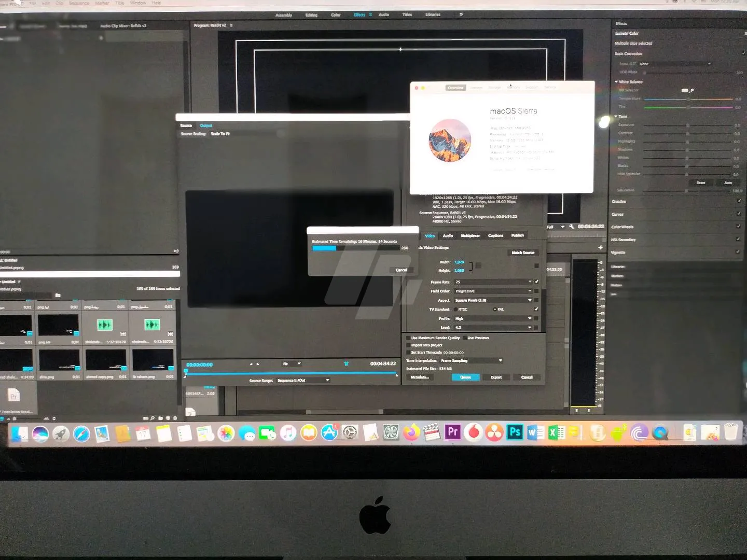Open FaceTime icon in the Dock
Screen dimensions: 747x560
pos(268,433)
